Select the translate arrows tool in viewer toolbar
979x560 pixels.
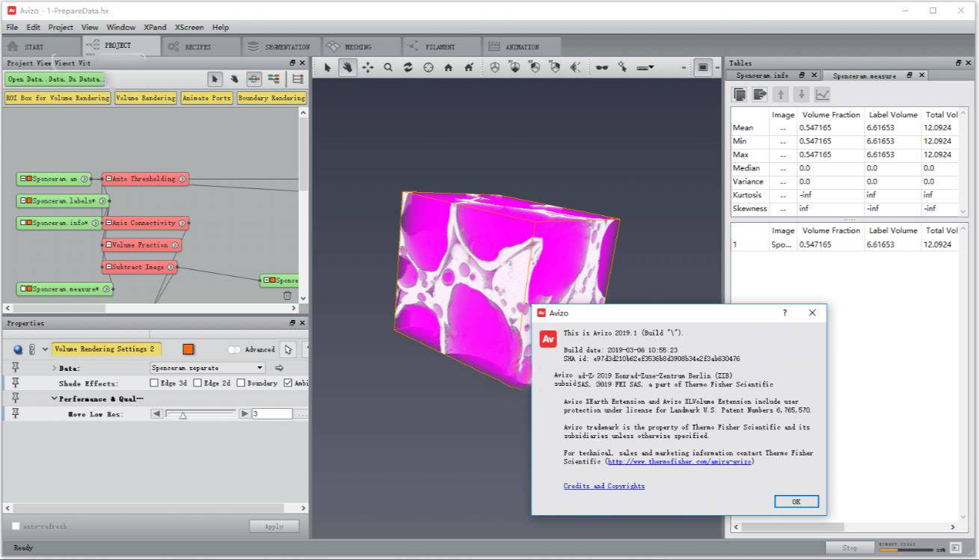(x=368, y=67)
